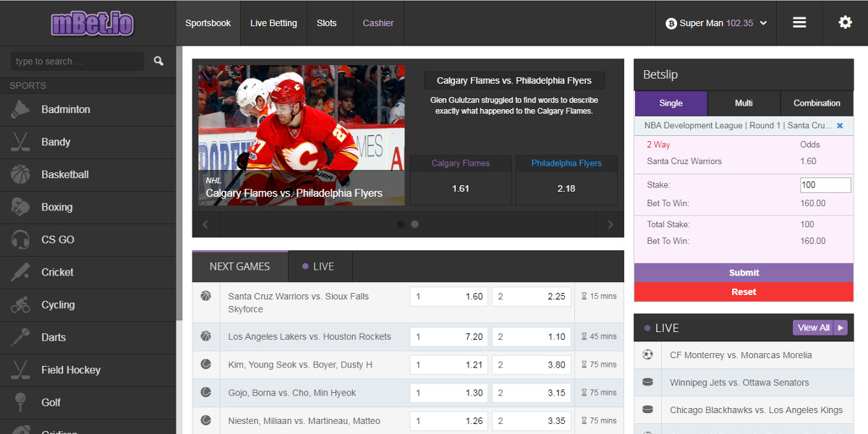Viewport: 868px width, 434px height.
Task: Select first carousel dot indicator
Action: [401, 224]
